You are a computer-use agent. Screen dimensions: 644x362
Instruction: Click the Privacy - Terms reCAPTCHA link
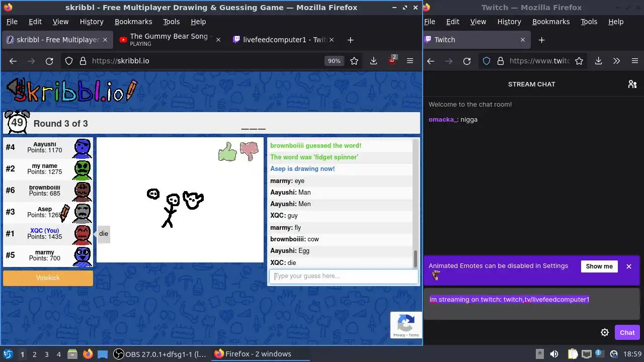[406, 335]
